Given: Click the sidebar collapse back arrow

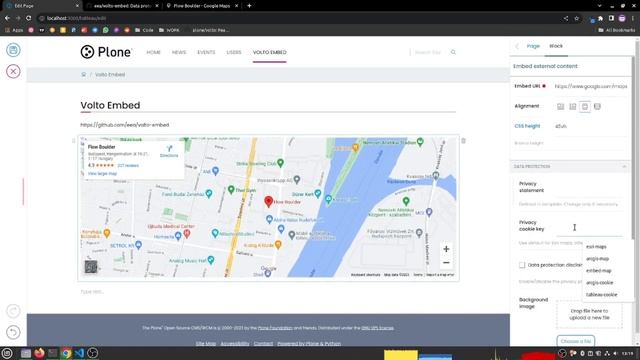Looking at the screenshot, I should [517, 46].
